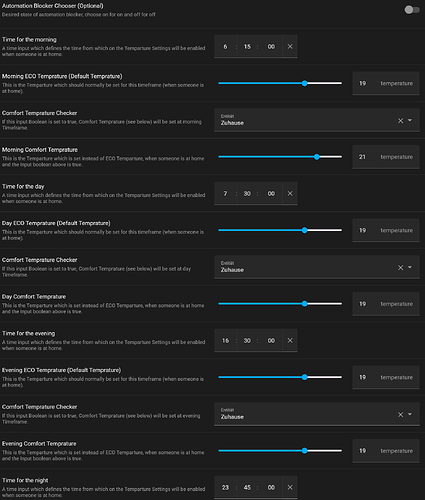This screenshot has width=425, height=500.
Task: Clear the morning time input
Action: coord(290,47)
